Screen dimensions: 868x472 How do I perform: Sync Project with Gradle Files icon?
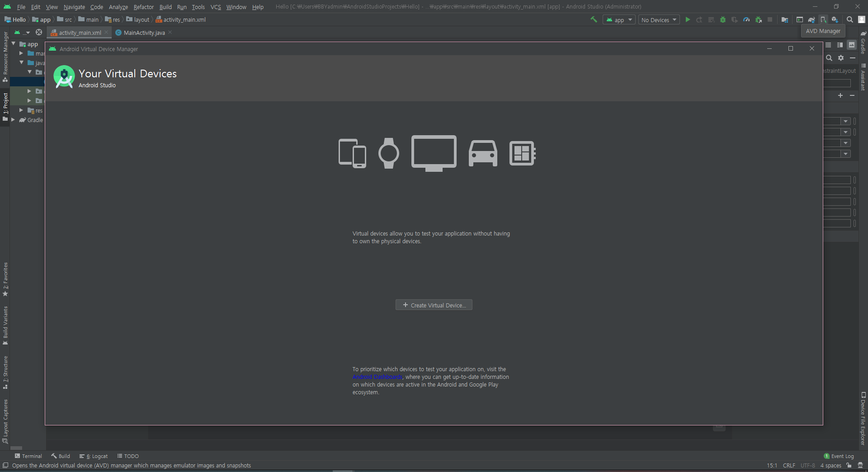point(811,19)
